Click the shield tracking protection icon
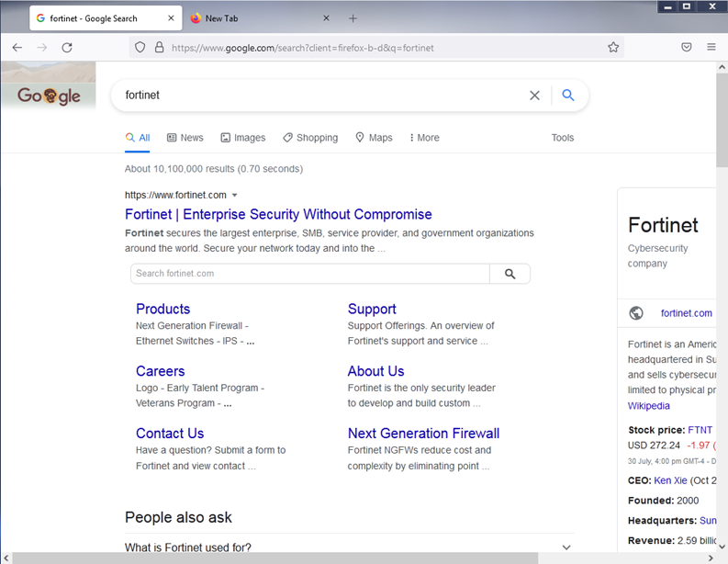This screenshot has width=728, height=564. point(140,48)
